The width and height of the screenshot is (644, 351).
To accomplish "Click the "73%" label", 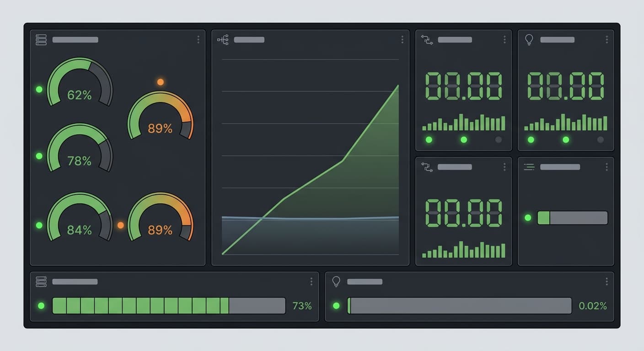I will click(x=302, y=306).
